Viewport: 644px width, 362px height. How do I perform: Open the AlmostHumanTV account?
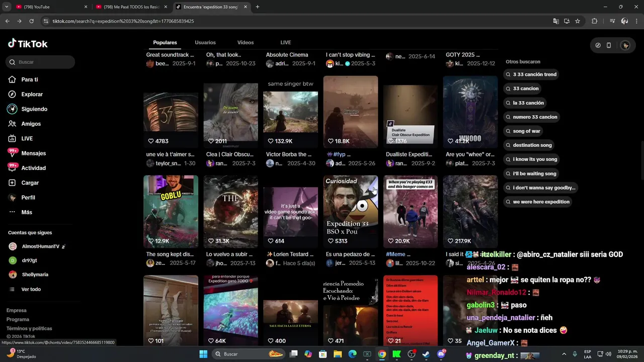pyautogui.click(x=40, y=246)
